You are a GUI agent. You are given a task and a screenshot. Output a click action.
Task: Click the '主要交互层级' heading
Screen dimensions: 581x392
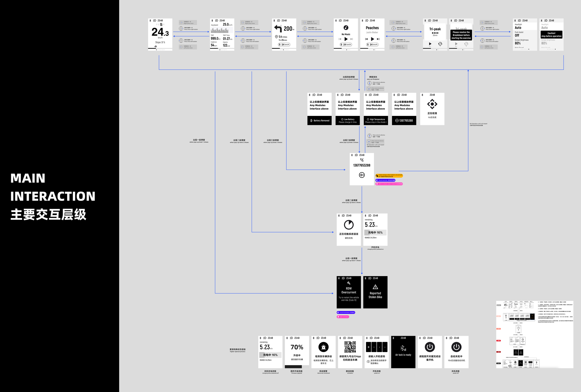pos(48,215)
